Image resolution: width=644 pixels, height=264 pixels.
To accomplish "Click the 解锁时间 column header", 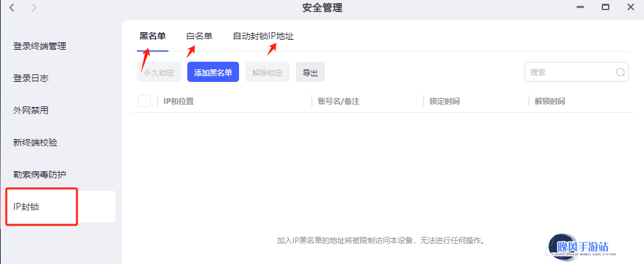I will tap(549, 101).
